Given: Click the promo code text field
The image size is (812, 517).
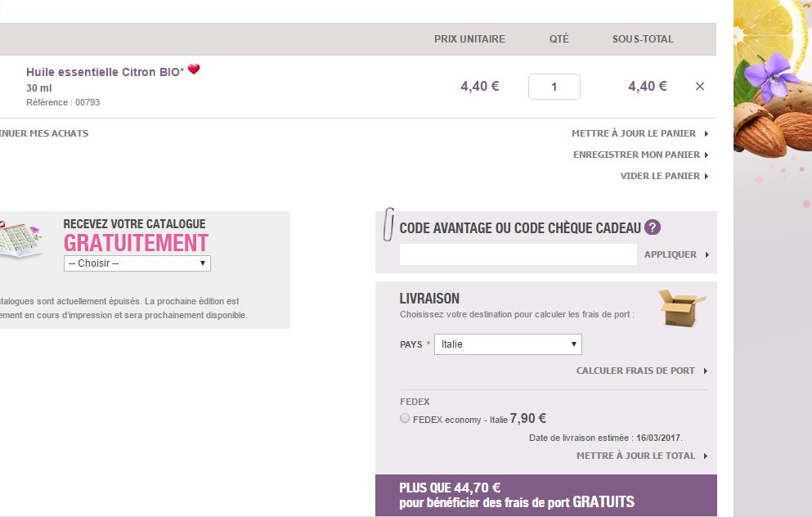Looking at the screenshot, I should pos(518,254).
